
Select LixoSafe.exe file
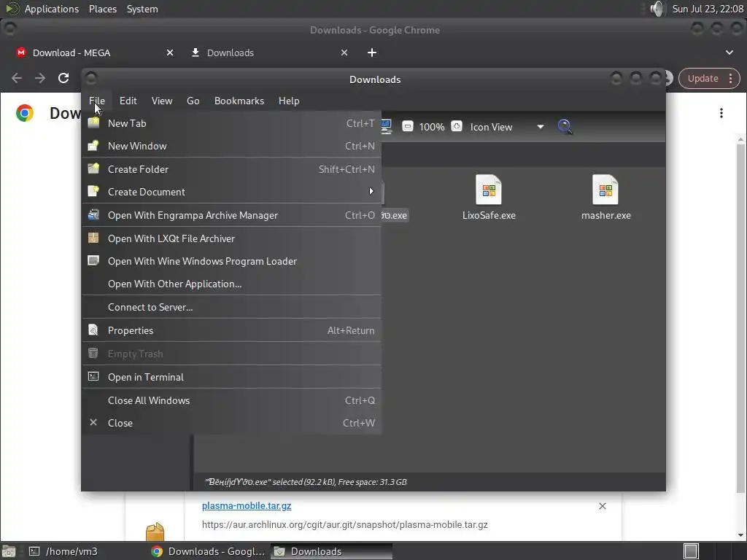click(489, 198)
